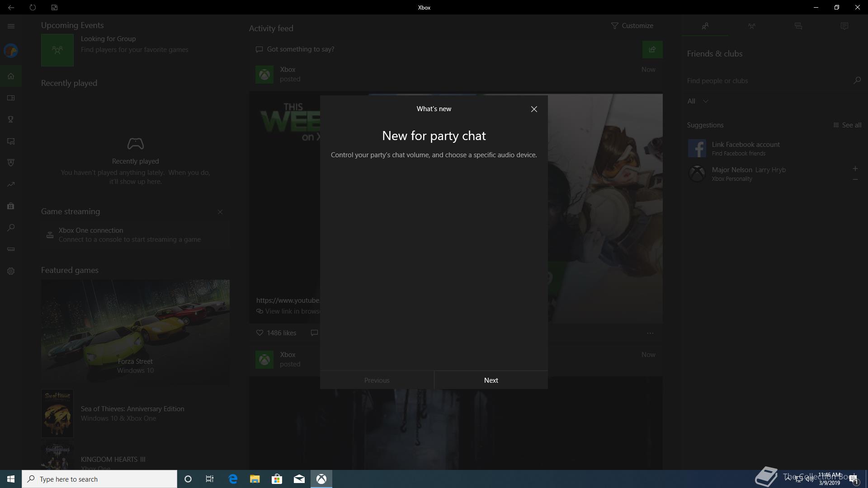Open the user profile avatar
Viewport: 868px width, 488px height.
[11, 51]
